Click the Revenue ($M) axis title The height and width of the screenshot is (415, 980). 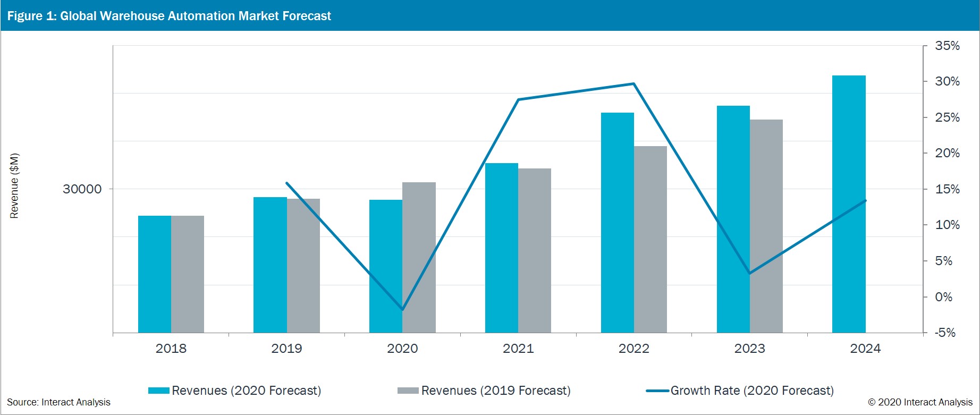coord(14,186)
